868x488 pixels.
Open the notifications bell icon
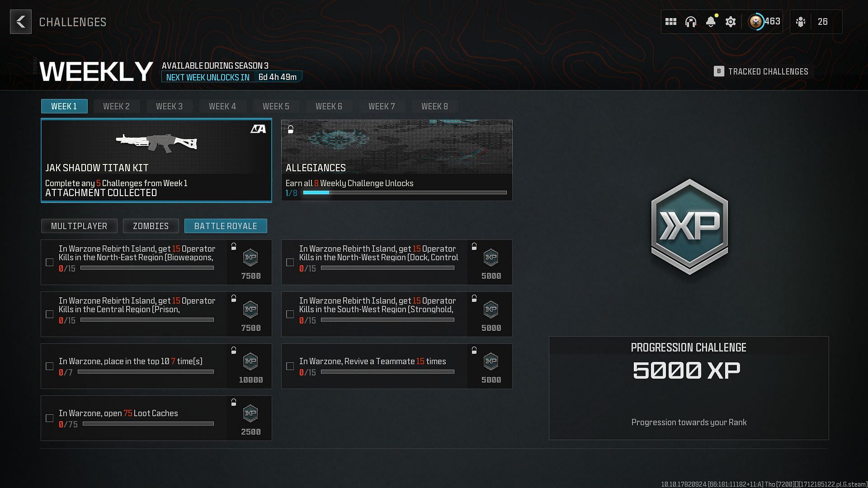(711, 21)
